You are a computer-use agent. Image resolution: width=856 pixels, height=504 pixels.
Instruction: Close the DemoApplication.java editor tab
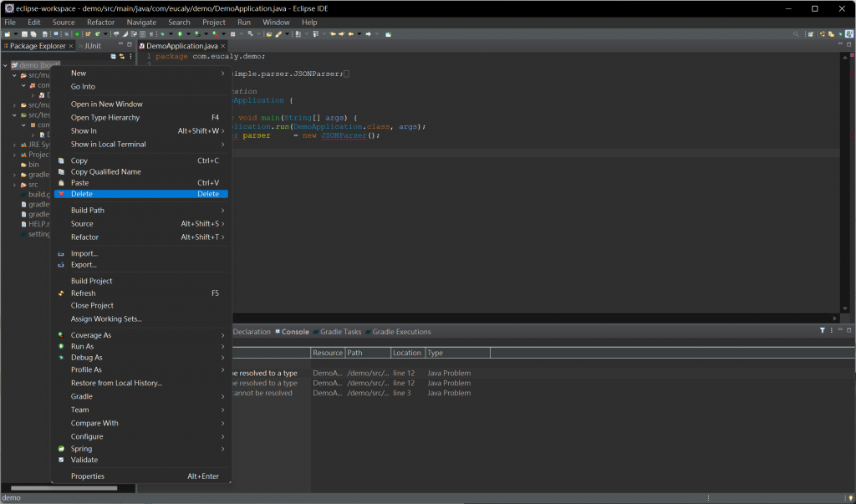[x=223, y=46]
